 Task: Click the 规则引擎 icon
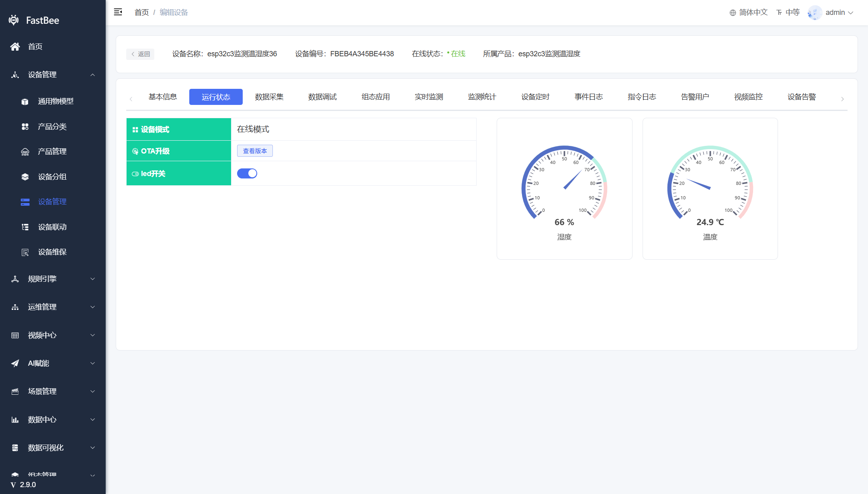click(x=15, y=279)
